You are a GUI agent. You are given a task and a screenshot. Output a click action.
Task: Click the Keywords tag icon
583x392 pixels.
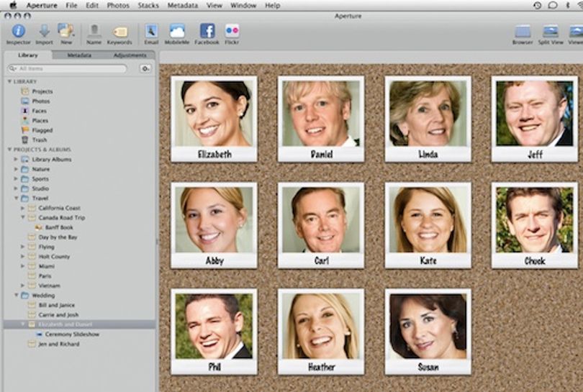pos(119,32)
